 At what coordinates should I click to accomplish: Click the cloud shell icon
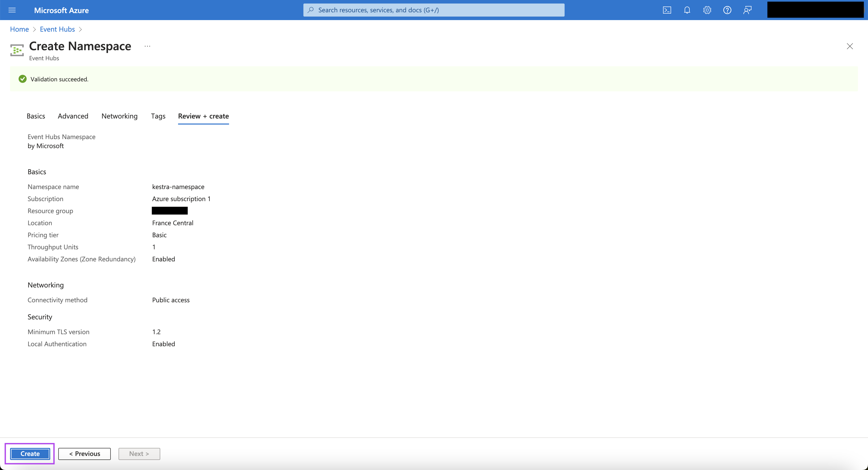668,10
